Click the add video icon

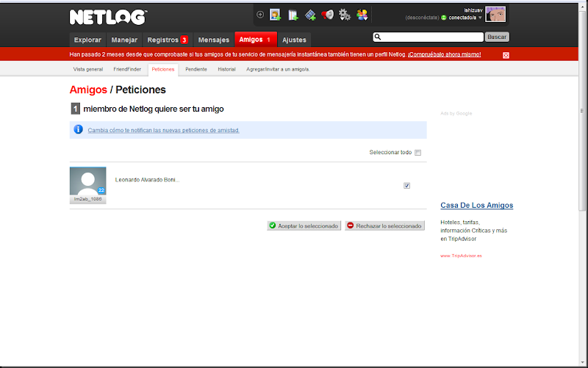click(310, 15)
